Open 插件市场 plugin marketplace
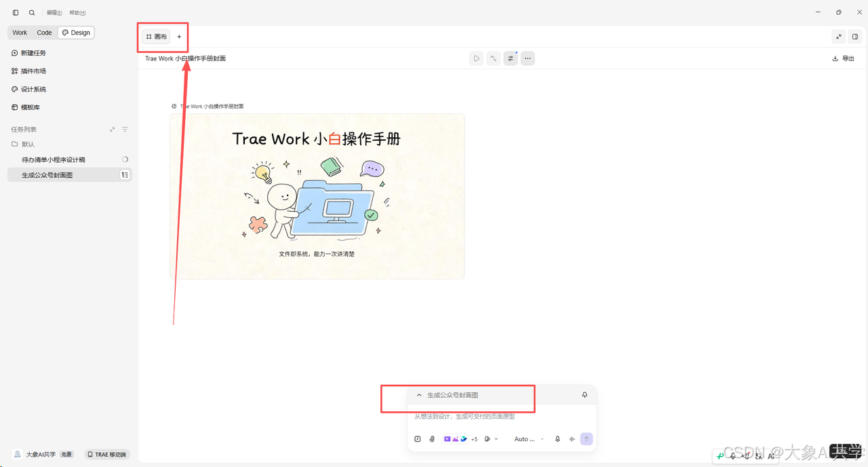The height and width of the screenshot is (467, 868). tap(28, 71)
